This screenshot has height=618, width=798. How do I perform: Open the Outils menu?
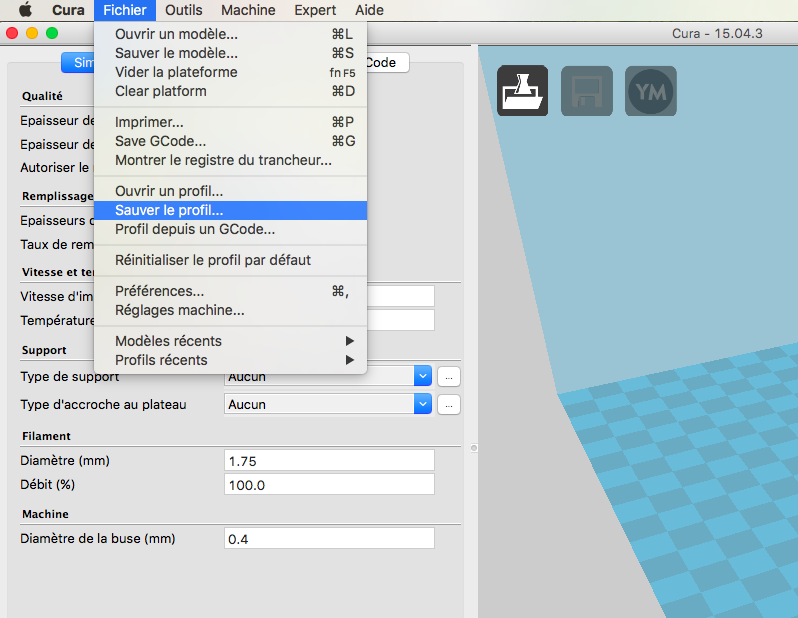tap(184, 10)
